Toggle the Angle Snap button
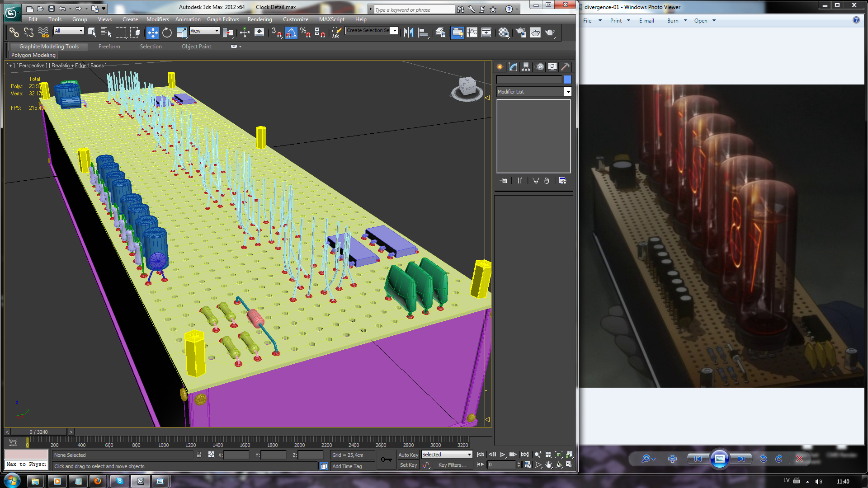This screenshot has height=488, width=868. [291, 33]
